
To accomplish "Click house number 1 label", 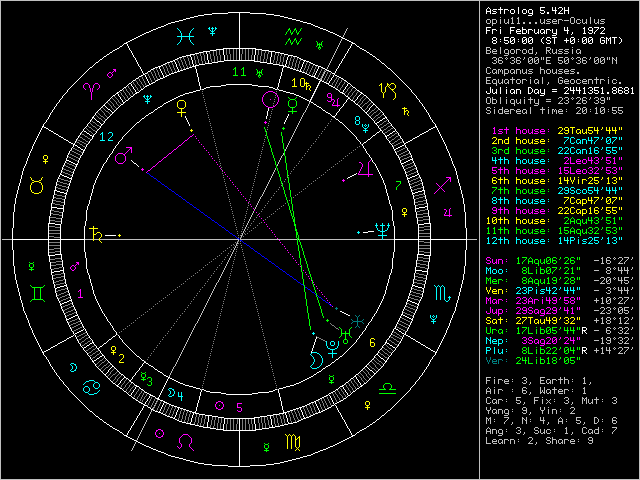I will click(80, 293).
